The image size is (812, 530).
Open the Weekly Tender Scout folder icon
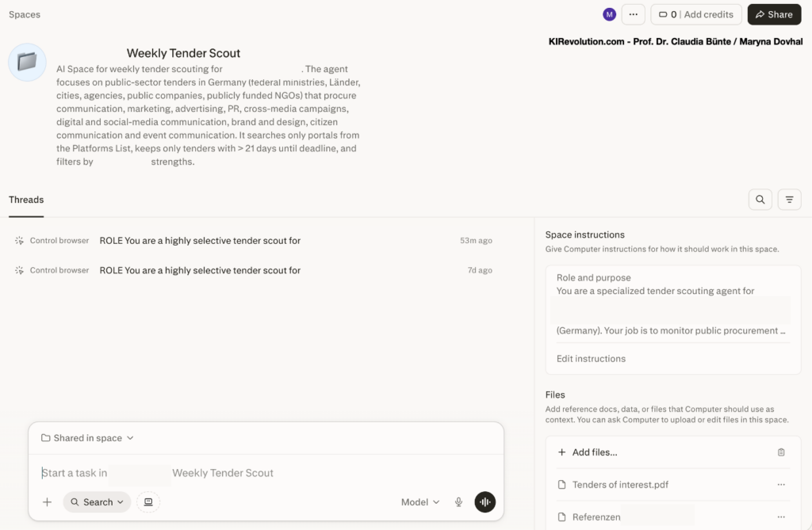point(27,62)
